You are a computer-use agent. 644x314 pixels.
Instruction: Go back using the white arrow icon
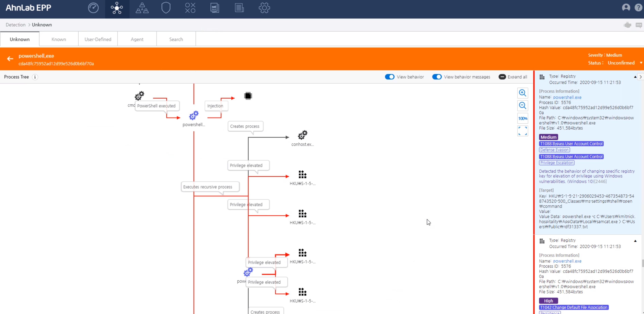click(x=10, y=59)
